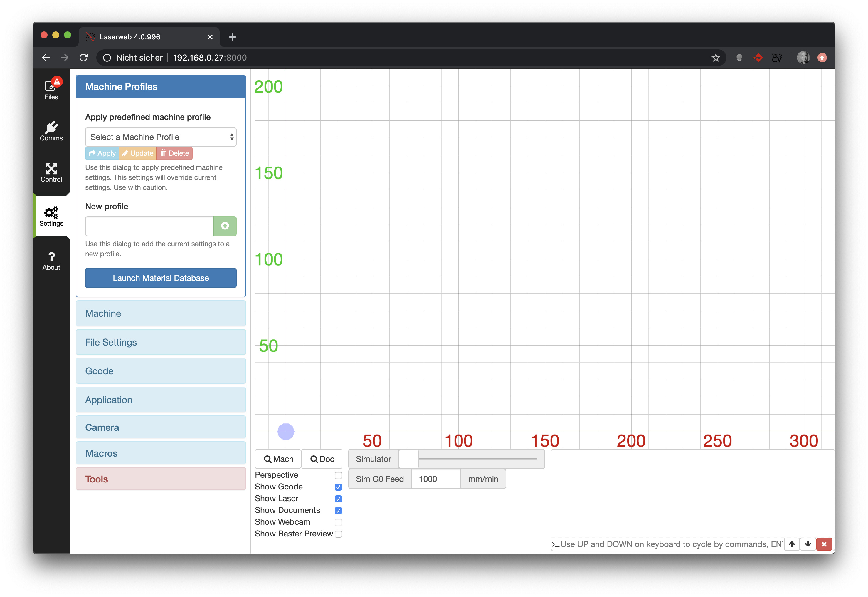The height and width of the screenshot is (597, 868).
Task: Open the Comms plug icon
Action: click(x=51, y=131)
